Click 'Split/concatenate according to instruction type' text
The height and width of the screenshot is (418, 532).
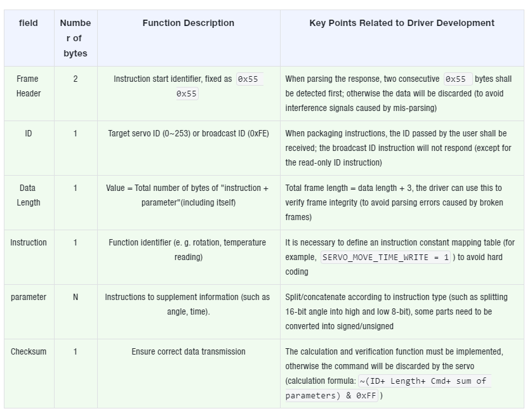point(366,297)
